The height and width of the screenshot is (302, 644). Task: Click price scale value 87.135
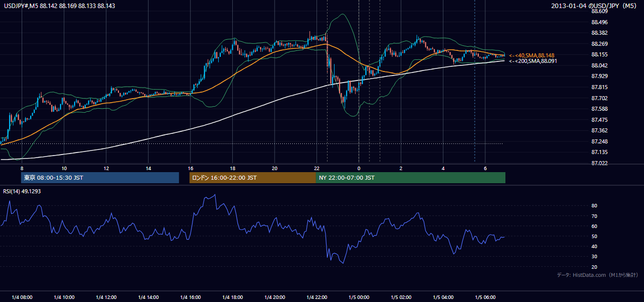click(599, 152)
